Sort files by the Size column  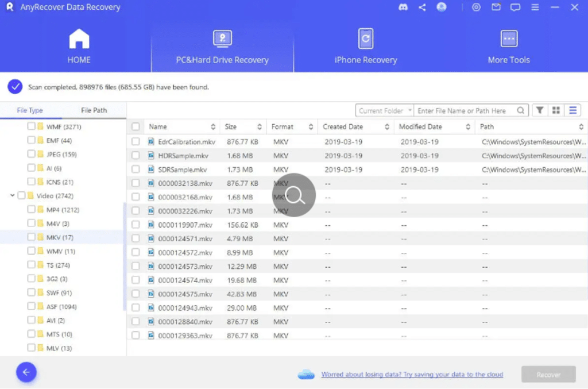point(231,126)
